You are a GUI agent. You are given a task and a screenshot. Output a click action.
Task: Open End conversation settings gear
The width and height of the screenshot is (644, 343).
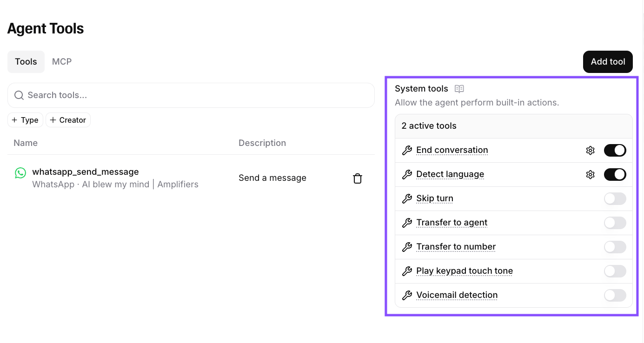(x=591, y=151)
